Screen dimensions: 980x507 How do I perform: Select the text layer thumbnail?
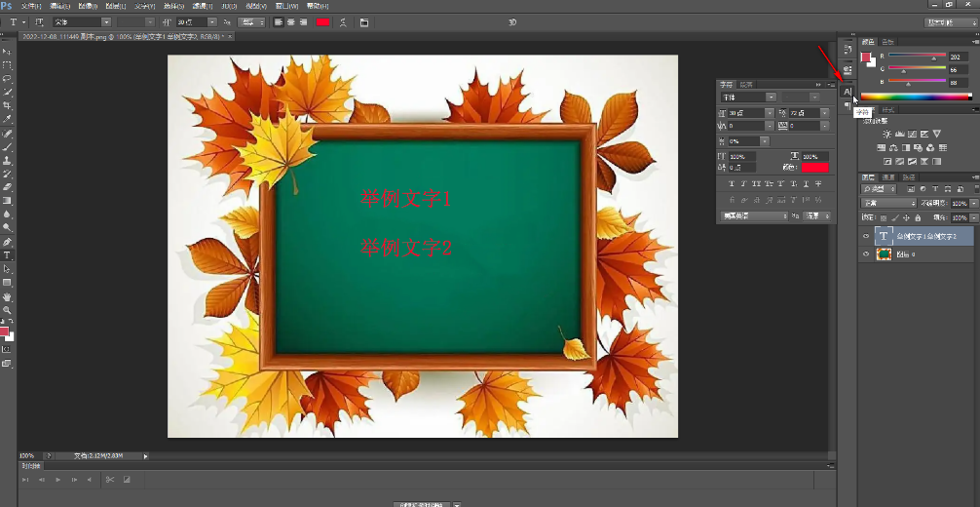[x=884, y=236]
